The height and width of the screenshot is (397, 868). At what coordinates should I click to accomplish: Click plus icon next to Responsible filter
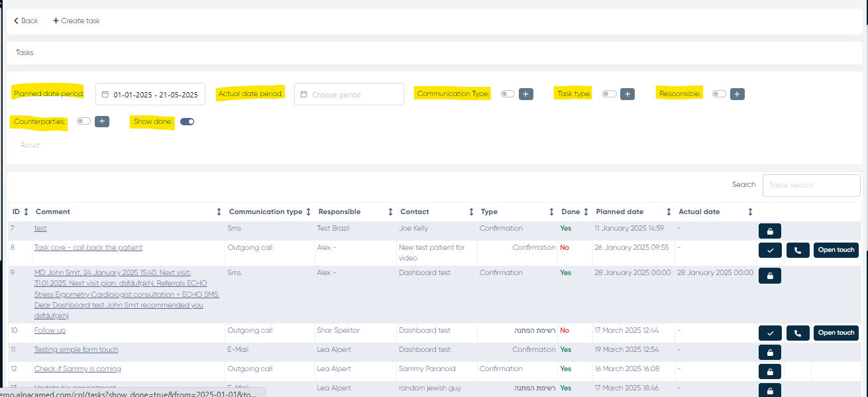pos(737,94)
